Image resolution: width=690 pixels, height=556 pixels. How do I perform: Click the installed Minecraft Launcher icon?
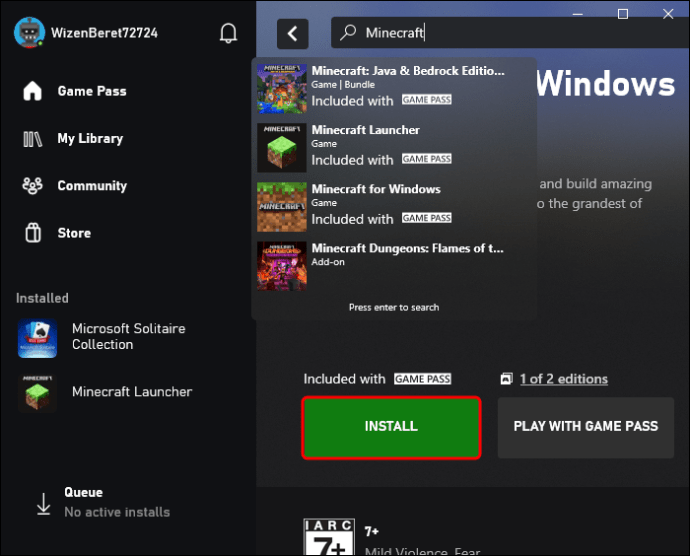[37, 393]
